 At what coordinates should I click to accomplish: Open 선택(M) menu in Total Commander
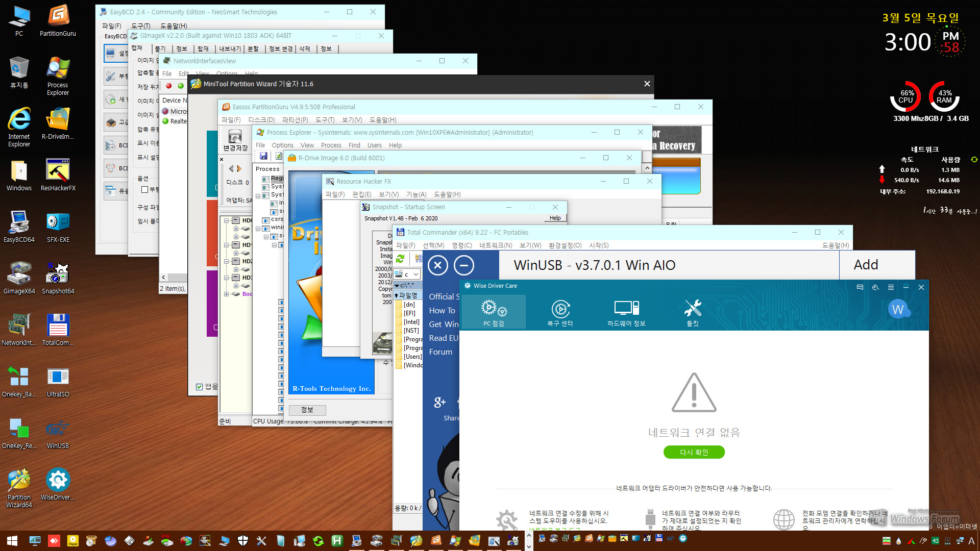tap(433, 245)
